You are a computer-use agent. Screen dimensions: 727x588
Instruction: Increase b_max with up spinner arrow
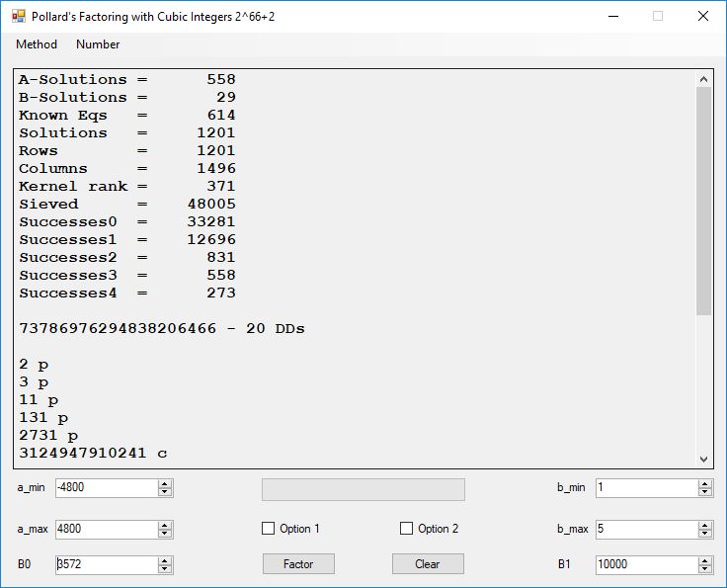705,525
